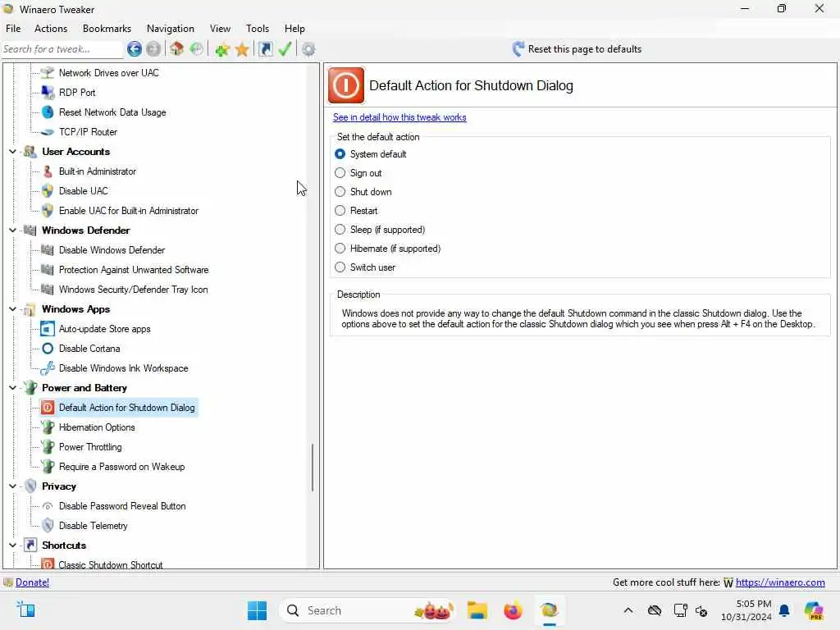Open the clock showing 5:05 PM
Viewport: 840px width, 630px height.
tap(746, 610)
